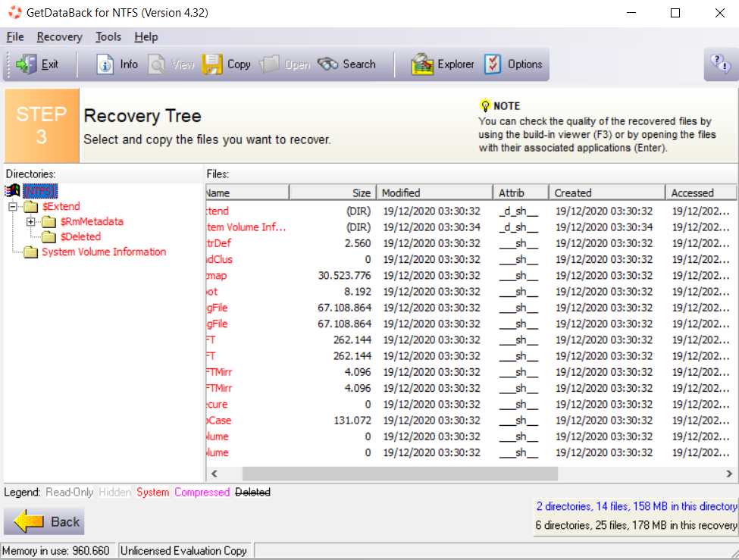This screenshot has width=739, height=560.
Task: Click '6 directories, 25 files, 178 MB' summary
Action: pos(636,525)
